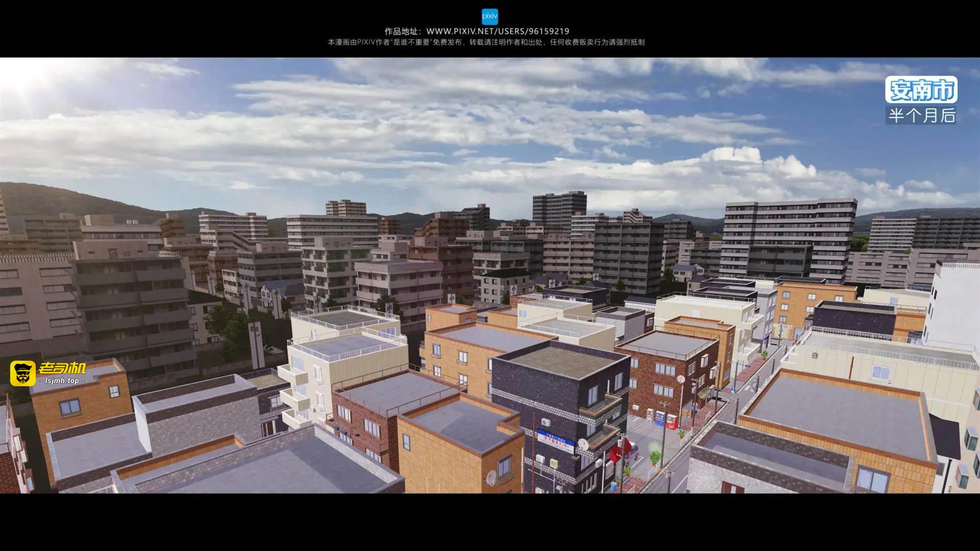Click the potted plant near the vending machines
980x551 pixels.
click(x=681, y=434)
